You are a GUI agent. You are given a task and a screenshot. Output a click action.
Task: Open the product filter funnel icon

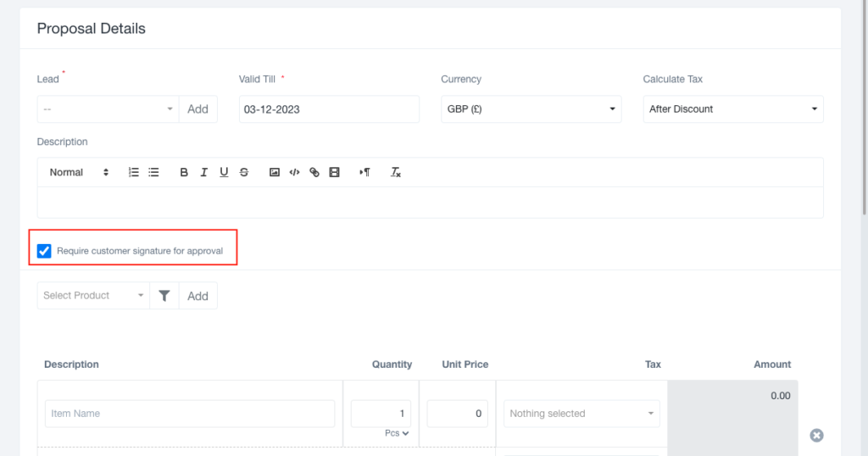(164, 296)
